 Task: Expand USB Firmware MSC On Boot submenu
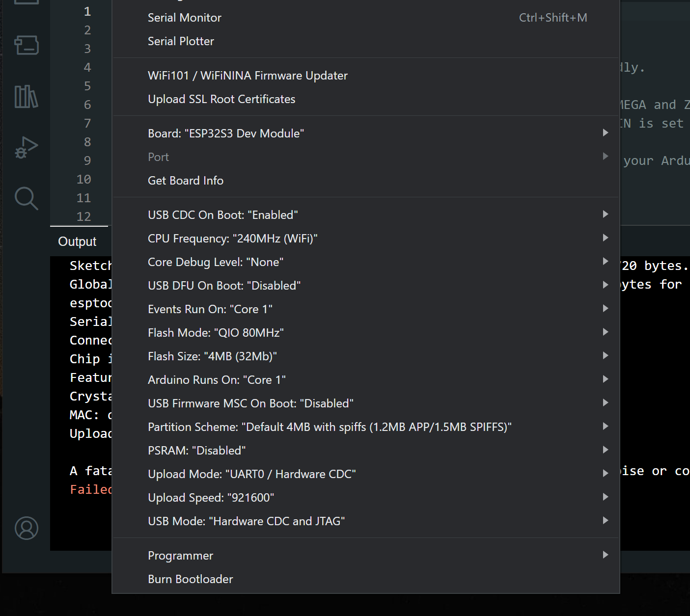coord(366,403)
